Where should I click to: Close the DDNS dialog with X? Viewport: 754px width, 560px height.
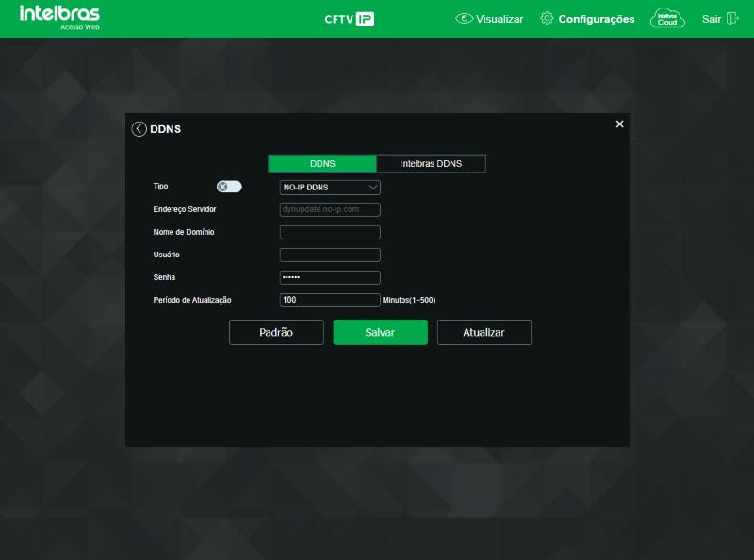tap(620, 124)
